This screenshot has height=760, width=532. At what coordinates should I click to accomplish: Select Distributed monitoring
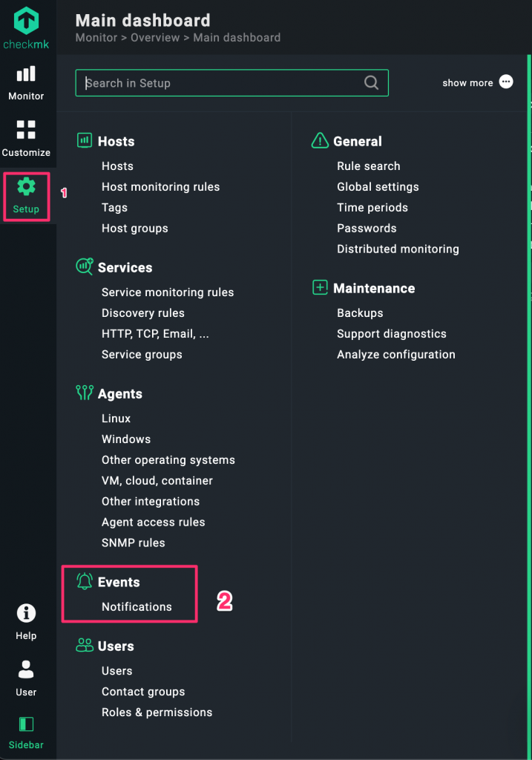[x=398, y=249]
